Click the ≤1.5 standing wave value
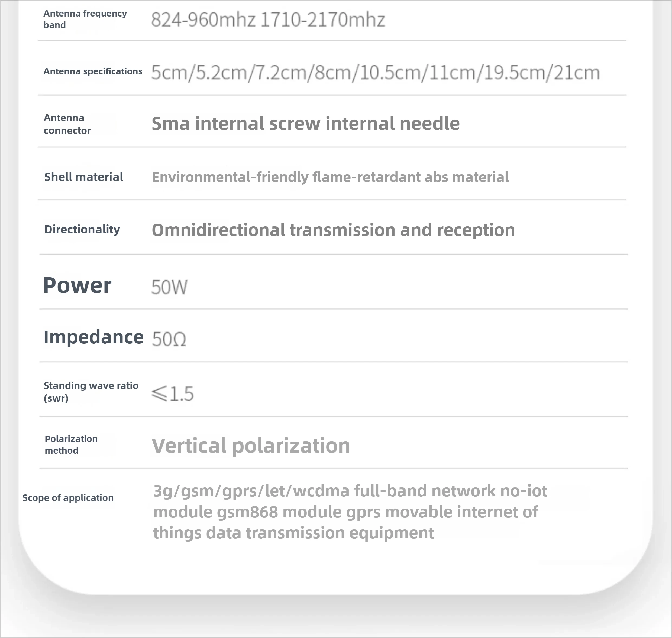The image size is (672, 638). pos(173,393)
